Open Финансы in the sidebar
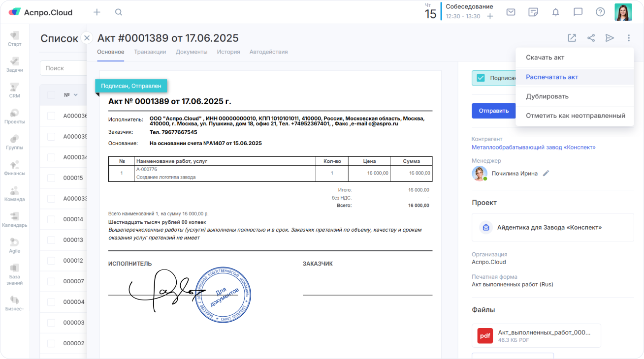Viewport: 644px width, 359px height. click(x=14, y=168)
